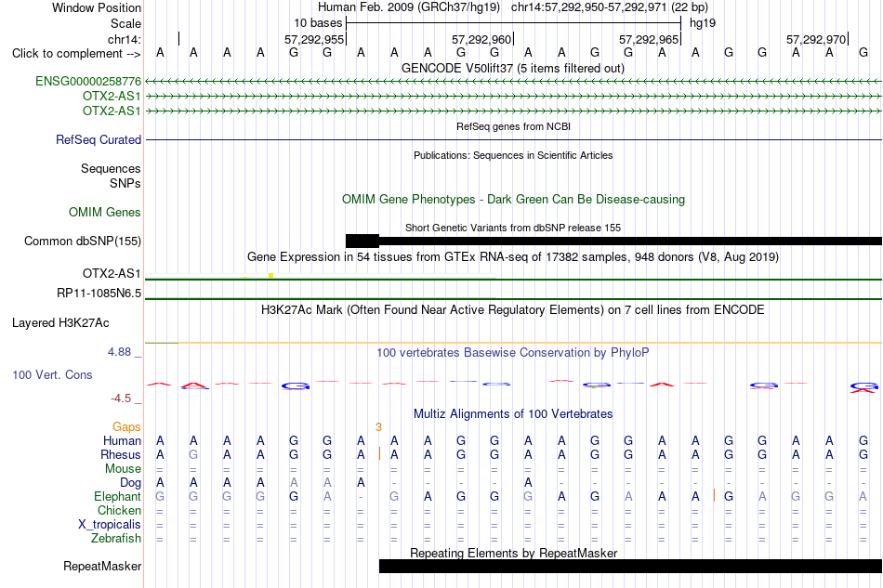Select the Human species label in Multiz
This screenshot has height=588, width=883.
(122, 440)
